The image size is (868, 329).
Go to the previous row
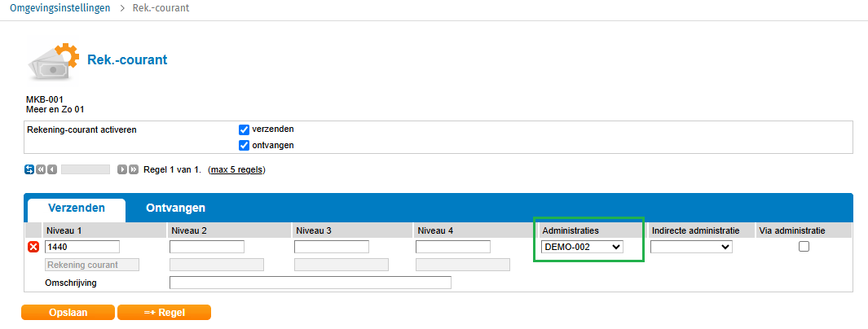pos(51,169)
